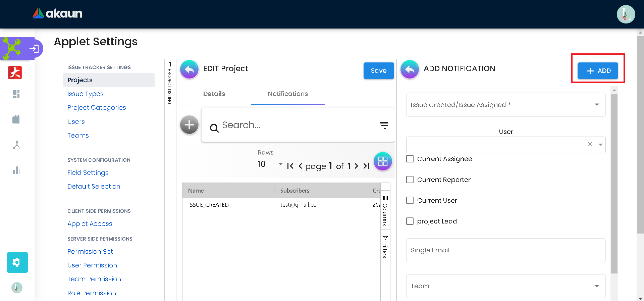This screenshot has width=644, height=301.
Task: Open the Filters side panel
Action: 385,247
